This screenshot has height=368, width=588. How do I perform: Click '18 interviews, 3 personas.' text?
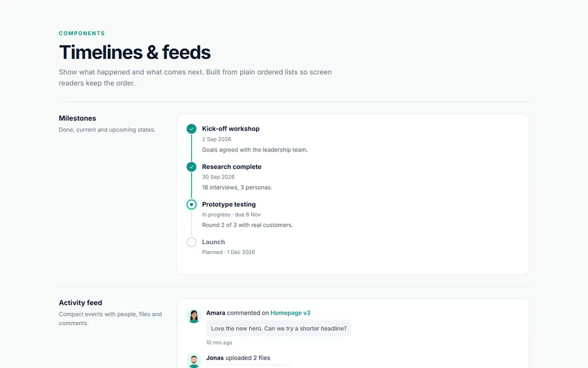[237, 188]
